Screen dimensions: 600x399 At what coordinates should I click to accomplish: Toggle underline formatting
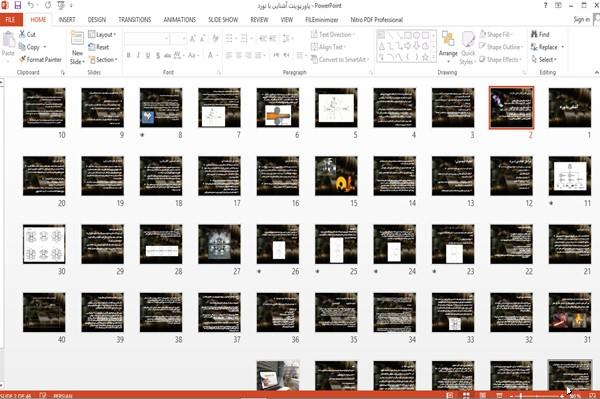point(148,55)
